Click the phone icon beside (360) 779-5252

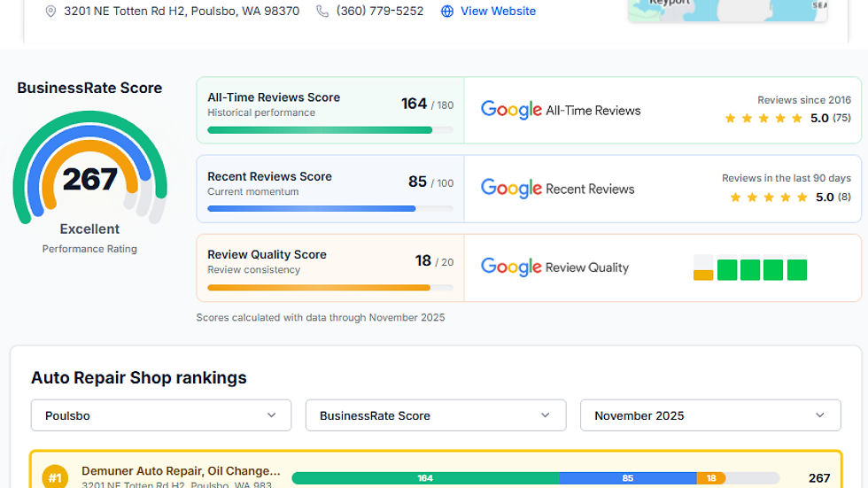322,11
